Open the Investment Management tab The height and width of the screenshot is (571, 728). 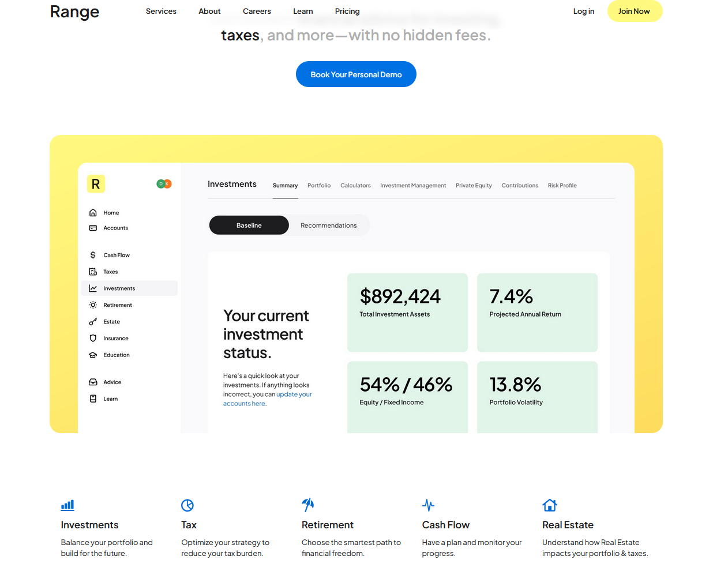413,186
